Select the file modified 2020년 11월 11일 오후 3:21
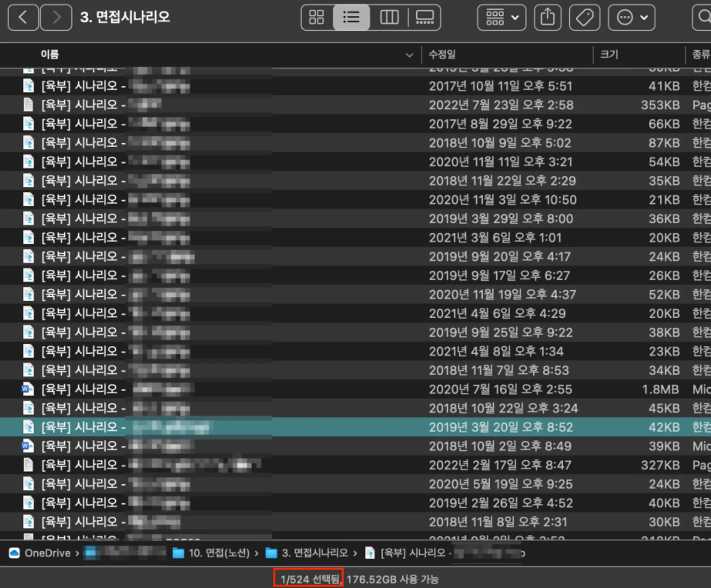This screenshot has height=588, width=711. coord(355,162)
